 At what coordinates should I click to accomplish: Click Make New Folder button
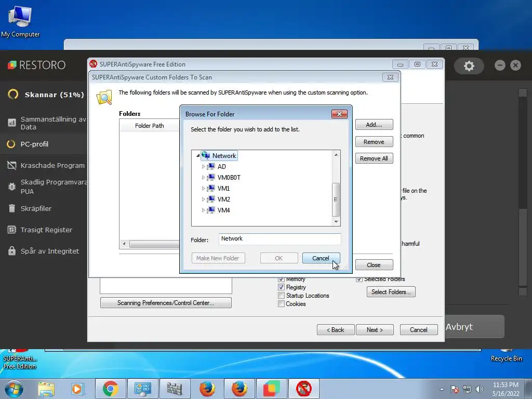[218, 258]
